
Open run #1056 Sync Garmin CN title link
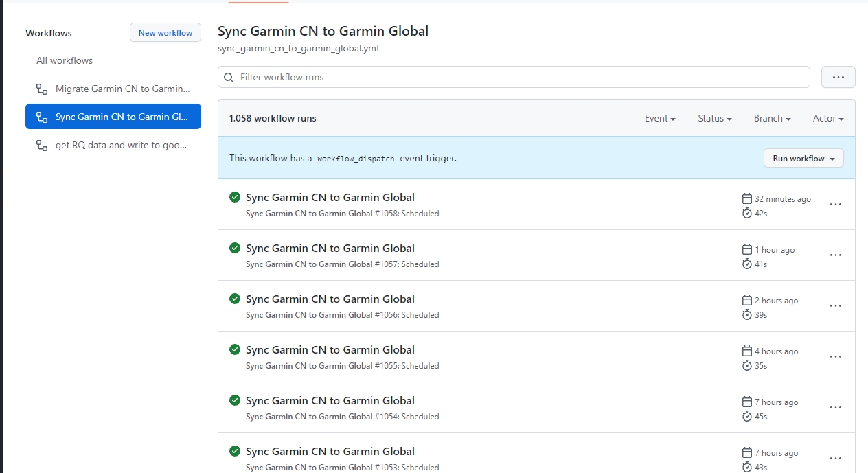(330, 299)
